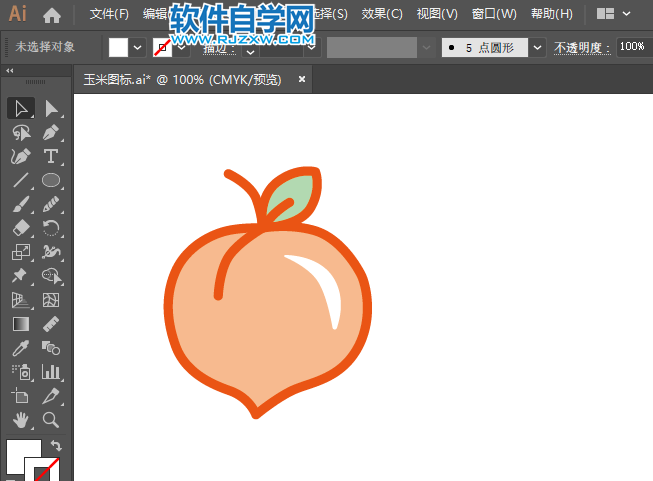Pick the Perspective Grid tool
Viewport: 653px width, 481px height.
click(21, 300)
